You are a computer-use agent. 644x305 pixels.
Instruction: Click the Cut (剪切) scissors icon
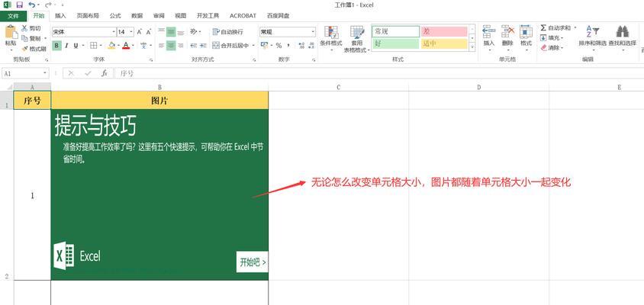[24, 28]
